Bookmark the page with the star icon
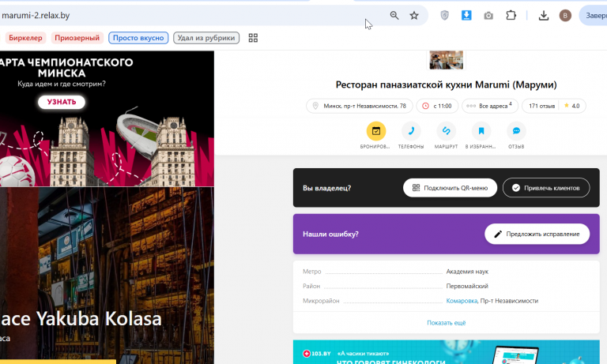This screenshot has width=607, height=364. 414,16
